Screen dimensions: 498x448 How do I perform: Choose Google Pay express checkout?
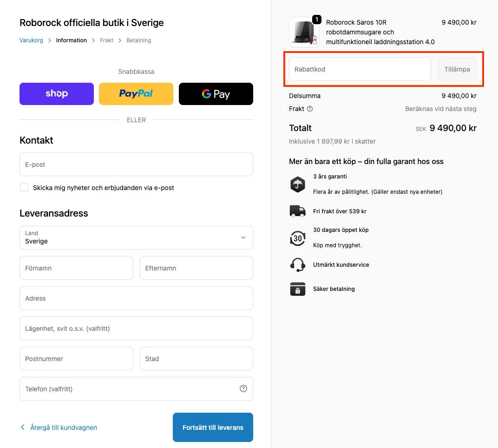pos(216,94)
